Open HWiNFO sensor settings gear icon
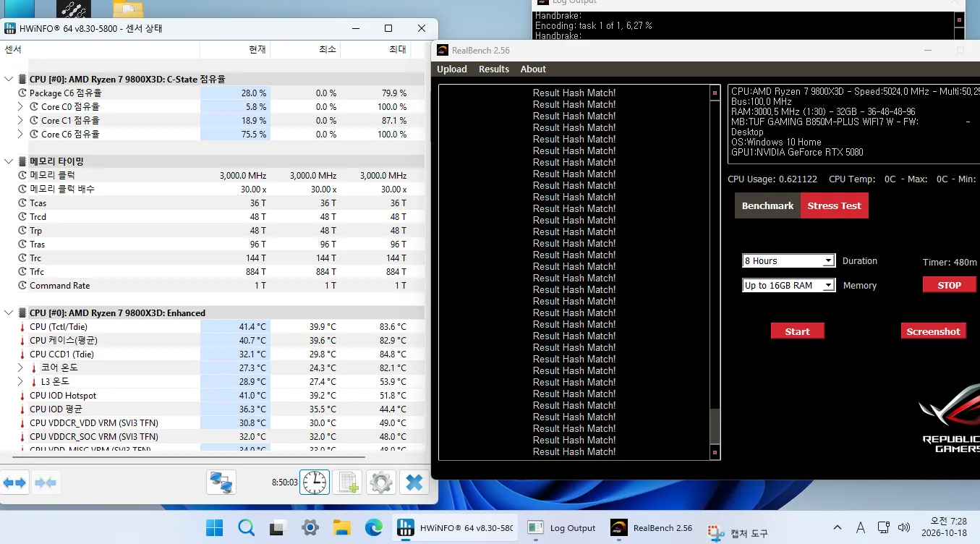Image resolution: width=980 pixels, height=544 pixels. (381, 482)
